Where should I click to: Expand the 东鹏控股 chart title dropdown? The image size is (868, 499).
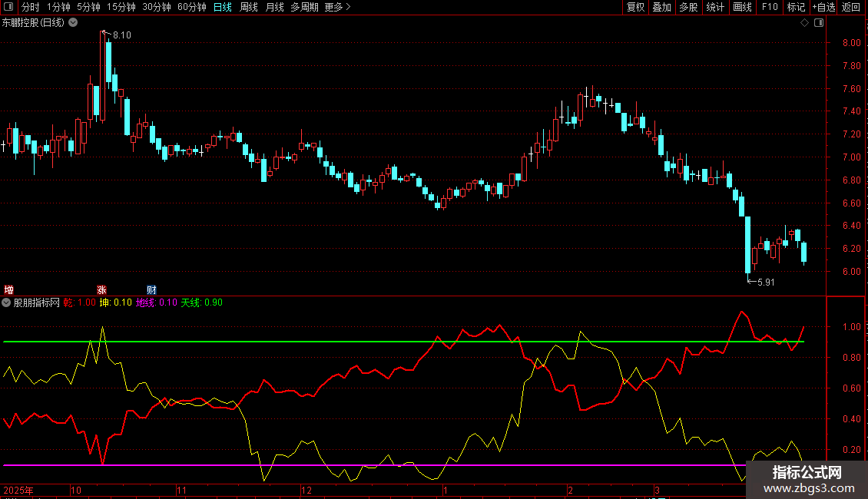[x=73, y=23]
